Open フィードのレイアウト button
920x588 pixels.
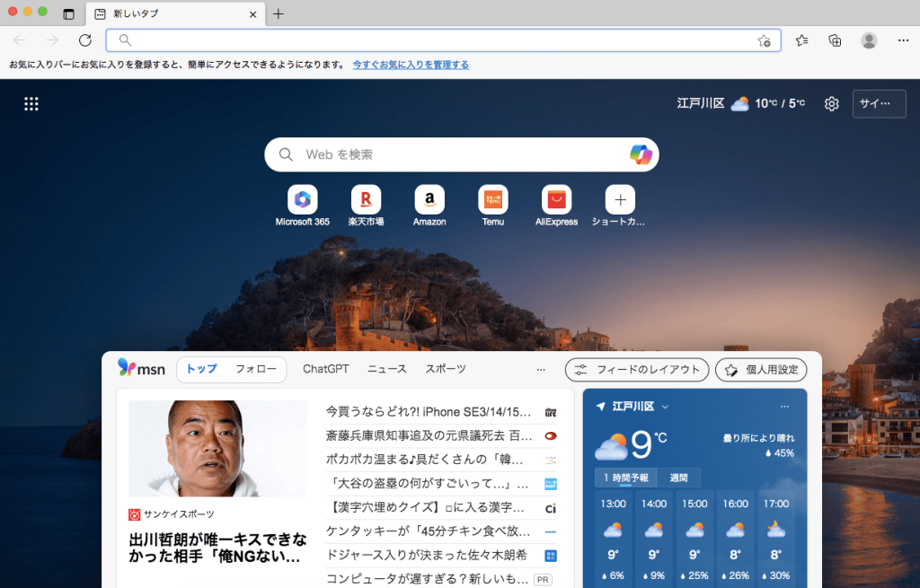637,370
